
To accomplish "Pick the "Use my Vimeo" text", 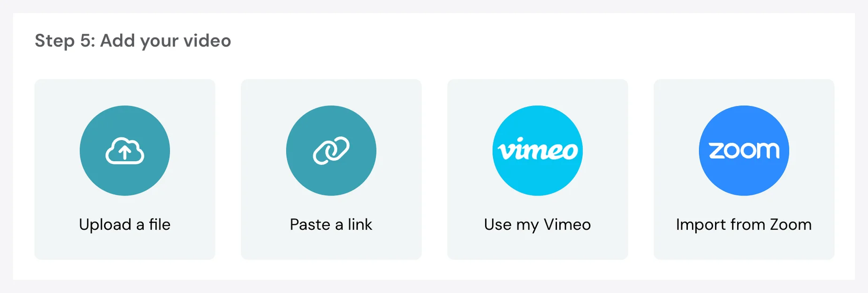I will point(538,225).
